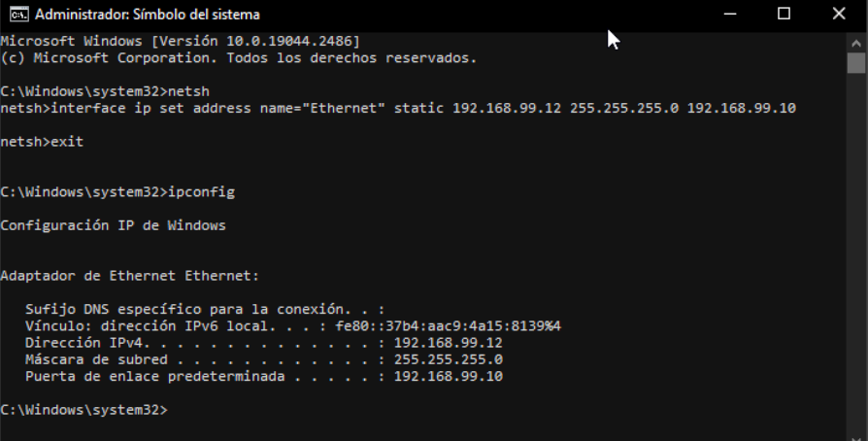Close the Administrador command prompt window
868x441 pixels.
pyautogui.click(x=840, y=15)
